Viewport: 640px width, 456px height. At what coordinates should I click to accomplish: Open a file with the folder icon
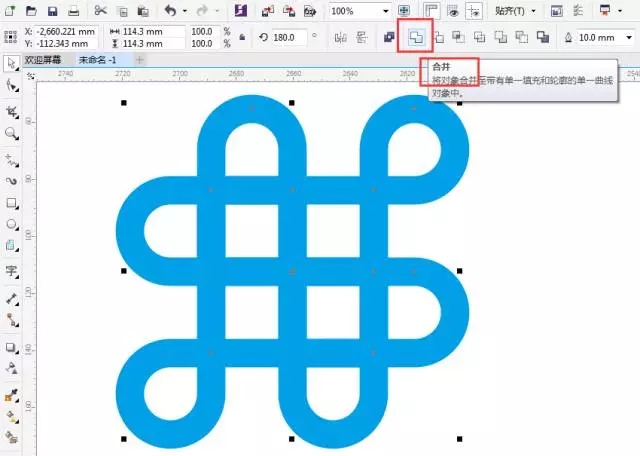point(31,11)
